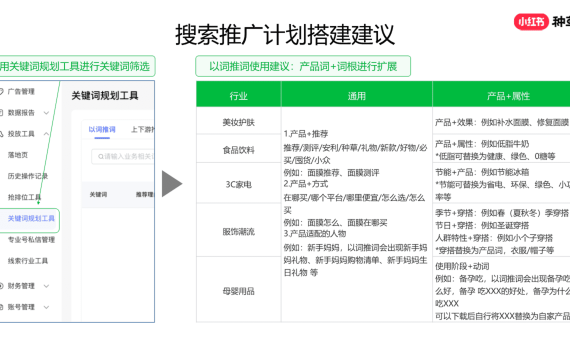Screen dimensions: 570x360
Task: Select 关键词规划工具 in the sidebar
Action: 31,218
